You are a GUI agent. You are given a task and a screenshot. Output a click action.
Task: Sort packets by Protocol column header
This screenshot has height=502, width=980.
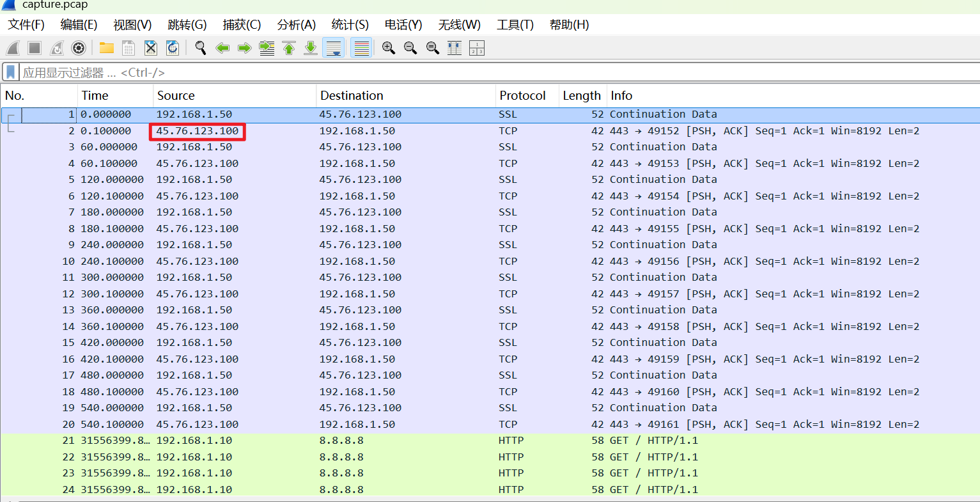[522, 96]
